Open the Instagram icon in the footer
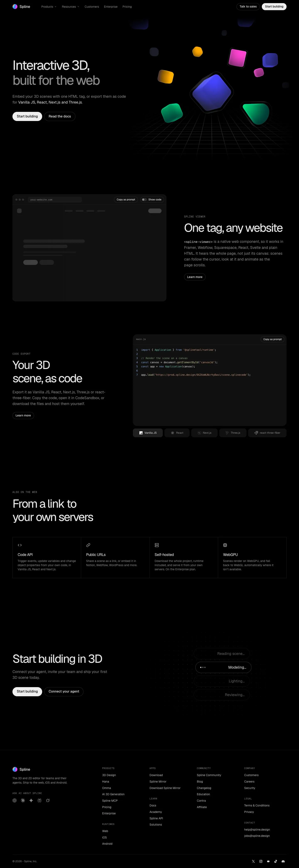 click(261, 861)
